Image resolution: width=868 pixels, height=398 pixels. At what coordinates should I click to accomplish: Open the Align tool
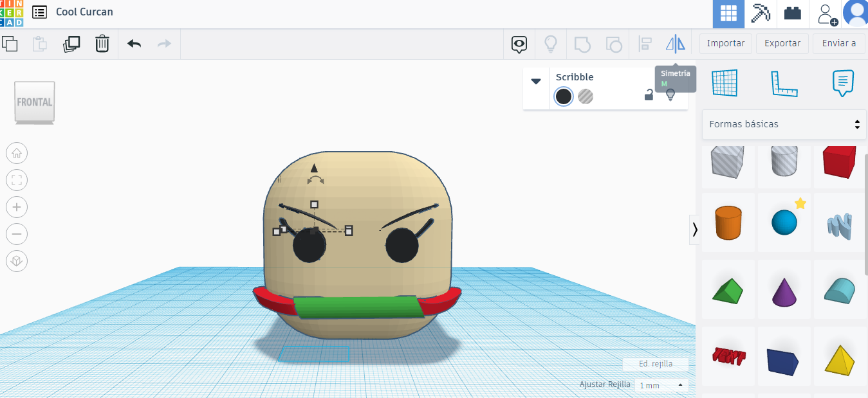tap(645, 44)
